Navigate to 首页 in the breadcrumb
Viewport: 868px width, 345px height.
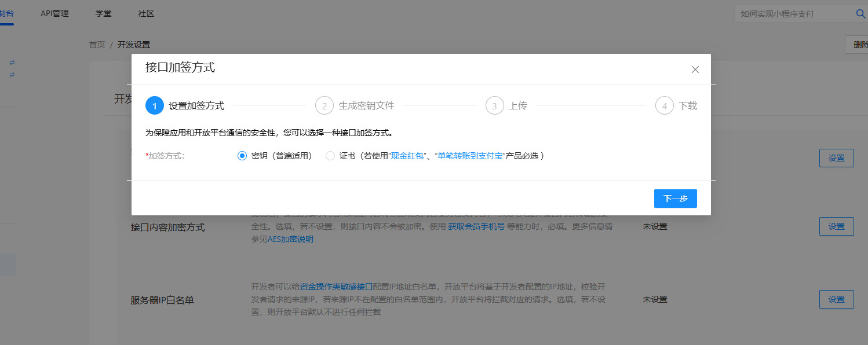(x=97, y=45)
